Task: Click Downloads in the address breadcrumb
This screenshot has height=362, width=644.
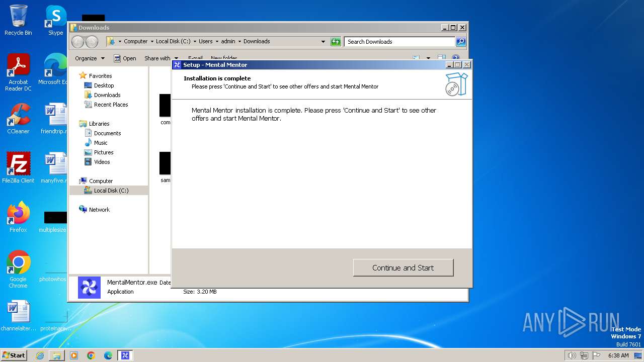Action: click(257, 42)
